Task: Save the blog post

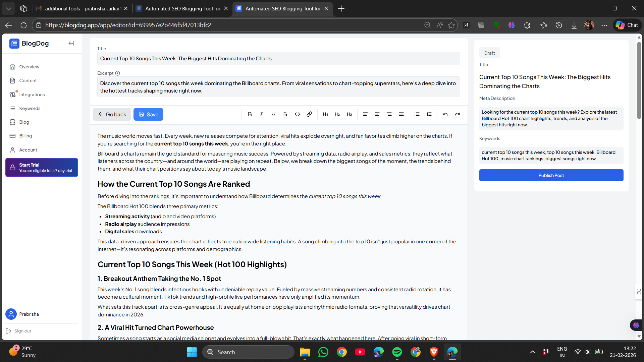Action: coord(148,114)
